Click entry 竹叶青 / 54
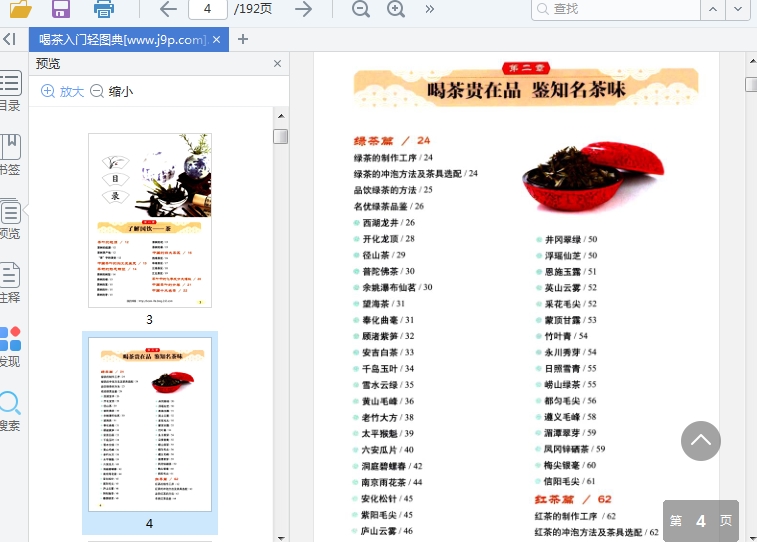The width and height of the screenshot is (757, 542). click(x=566, y=336)
